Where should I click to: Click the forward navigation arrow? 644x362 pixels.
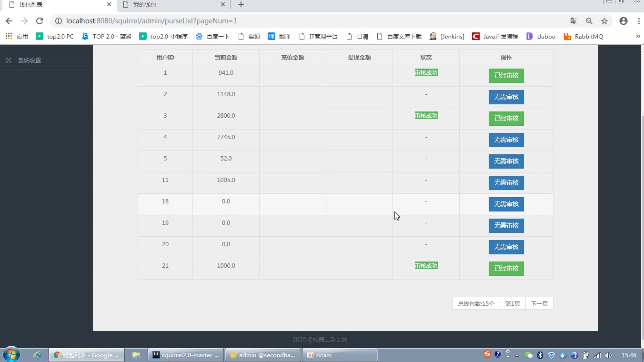point(24,21)
